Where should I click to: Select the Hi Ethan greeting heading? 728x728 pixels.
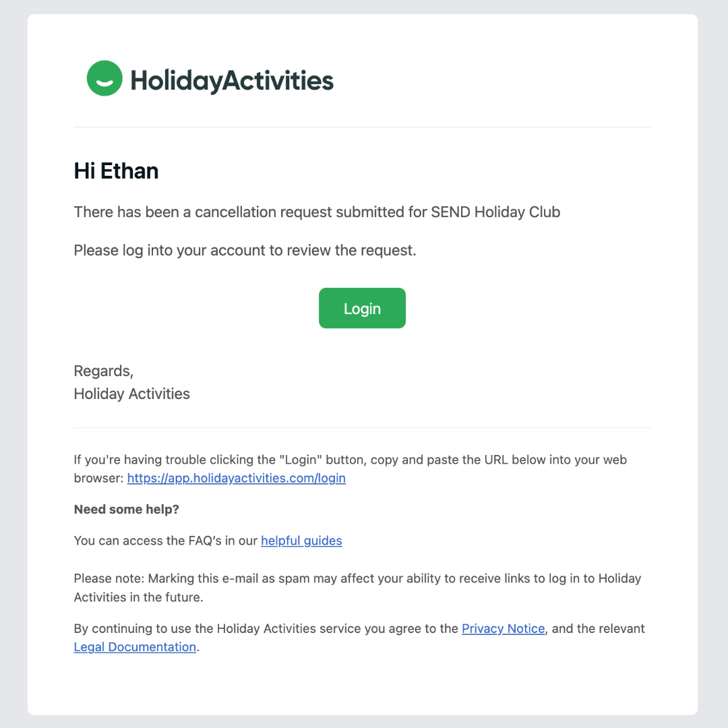click(116, 171)
